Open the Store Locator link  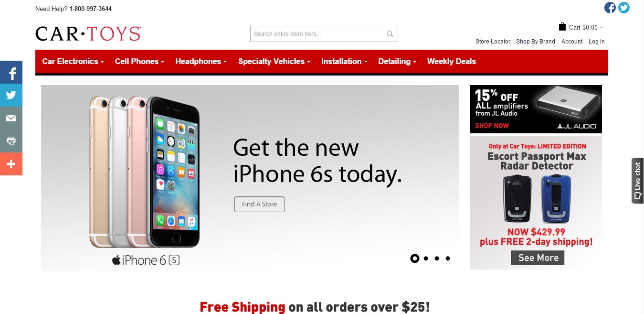(x=493, y=42)
